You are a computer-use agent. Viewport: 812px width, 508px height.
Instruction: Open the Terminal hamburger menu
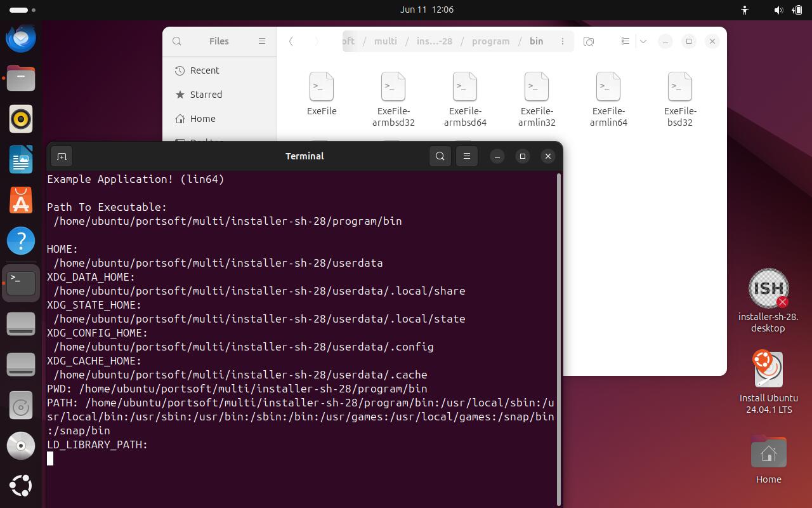[467, 156]
